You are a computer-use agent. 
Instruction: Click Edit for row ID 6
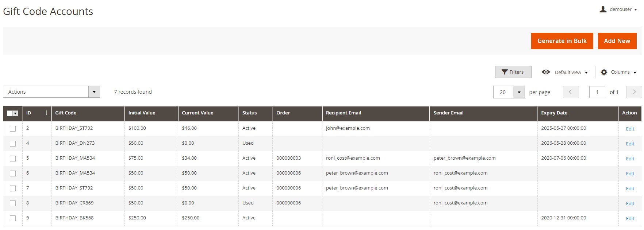point(630,174)
